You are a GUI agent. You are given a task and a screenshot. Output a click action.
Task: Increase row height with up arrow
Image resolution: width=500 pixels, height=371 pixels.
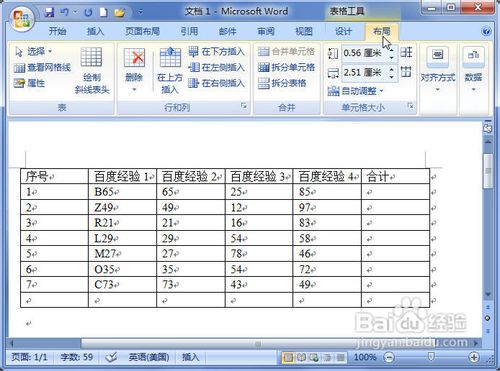coord(392,50)
